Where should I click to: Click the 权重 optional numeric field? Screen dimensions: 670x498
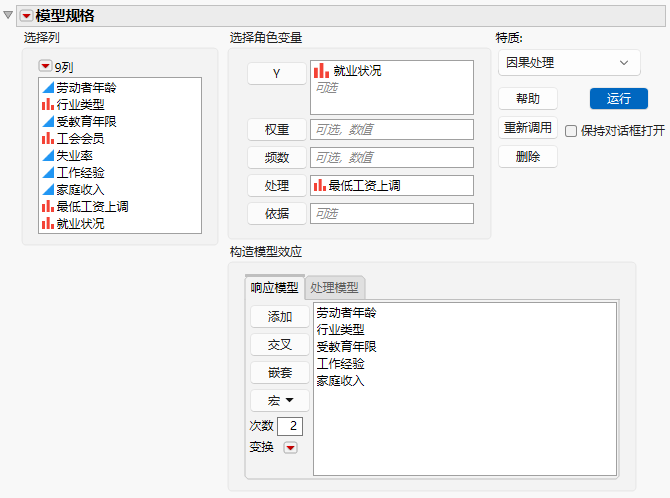point(392,130)
